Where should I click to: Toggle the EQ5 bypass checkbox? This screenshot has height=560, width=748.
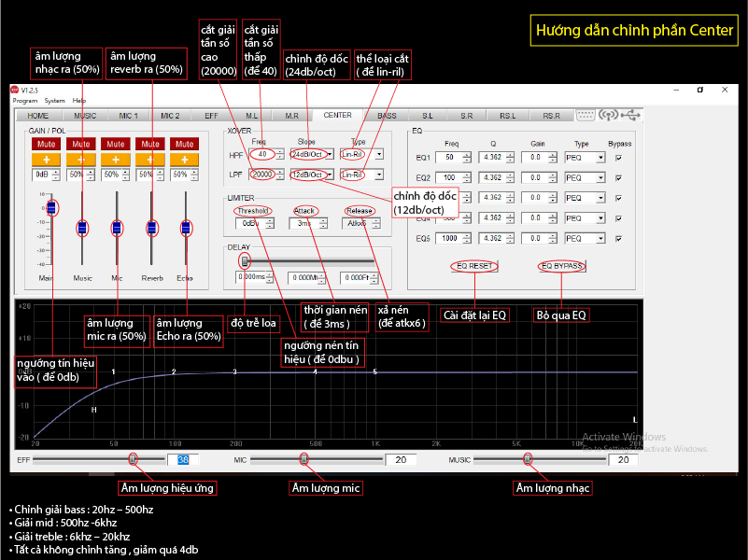(619, 238)
